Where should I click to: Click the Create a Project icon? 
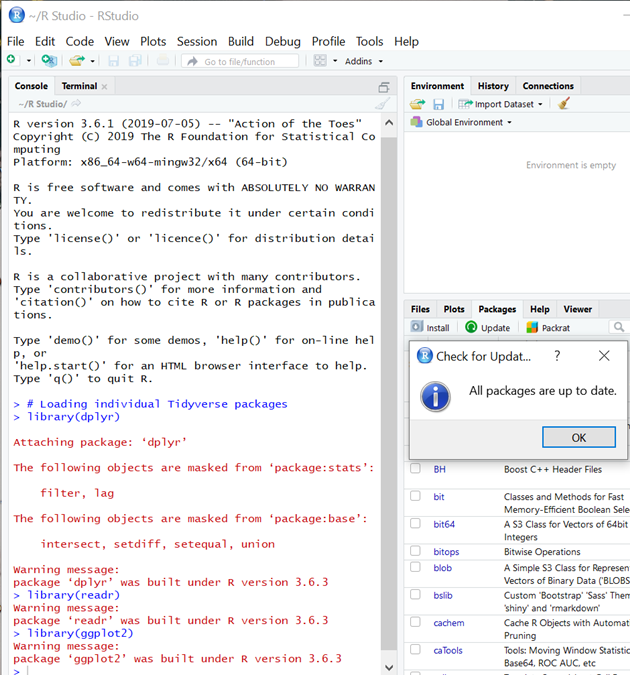(x=49, y=61)
